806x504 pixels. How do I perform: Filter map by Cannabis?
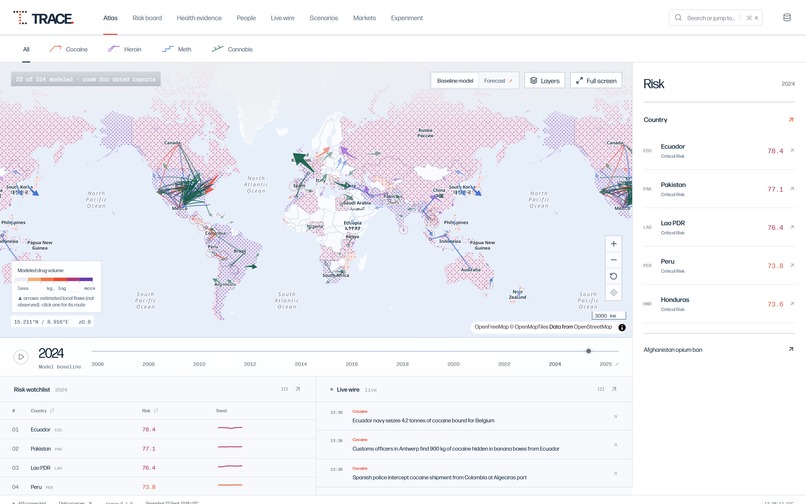[232, 49]
